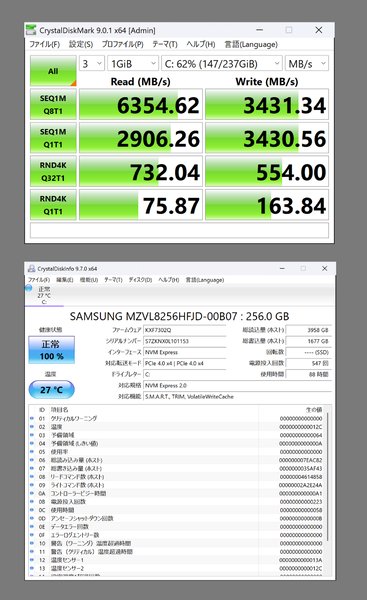Open the test size dropdown showing 1GiB
This screenshot has width=367, height=600.
pyautogui.click(x=133, y=64)
